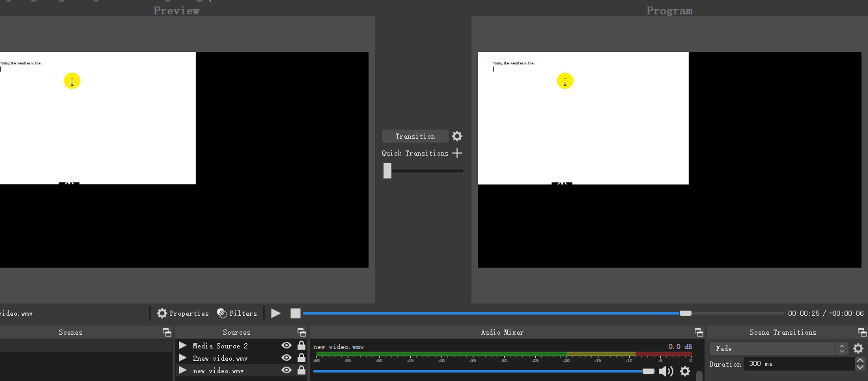Pop out the Sources panel
The image size is (868, 381).
point(301,332)
